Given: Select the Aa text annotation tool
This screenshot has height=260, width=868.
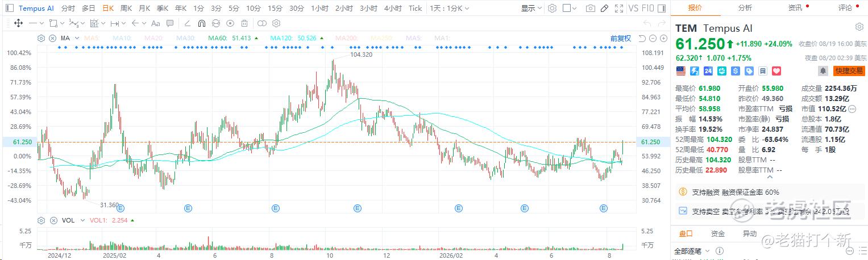Looking at the screenshot, I should point(155,23).
